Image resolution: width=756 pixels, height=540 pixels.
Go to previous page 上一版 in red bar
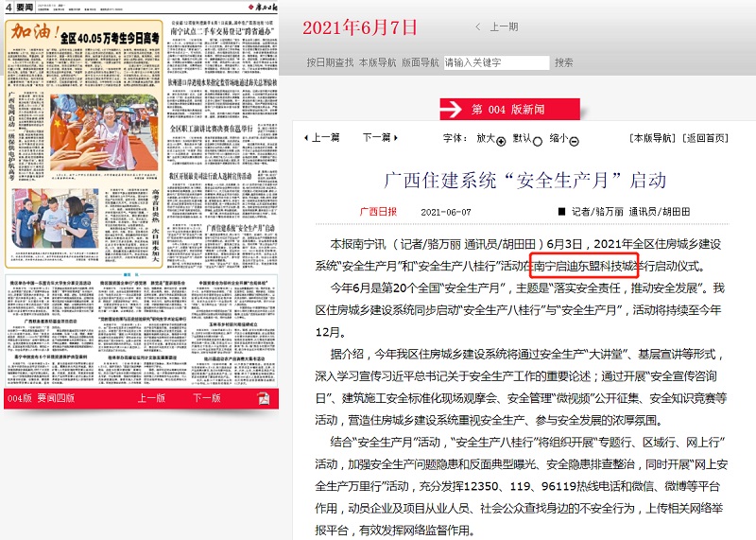[151, 398]
